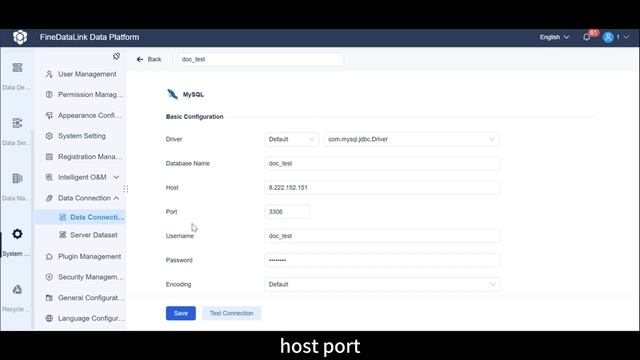Screen dimensions: 640x360
Task: Click the Plugin Management icon
Action: tap(49, 257)
